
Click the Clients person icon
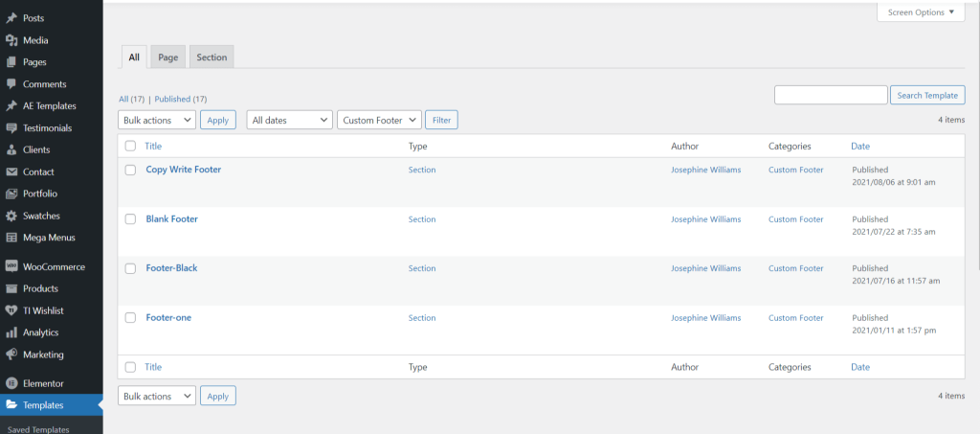[x=11, y=149]
